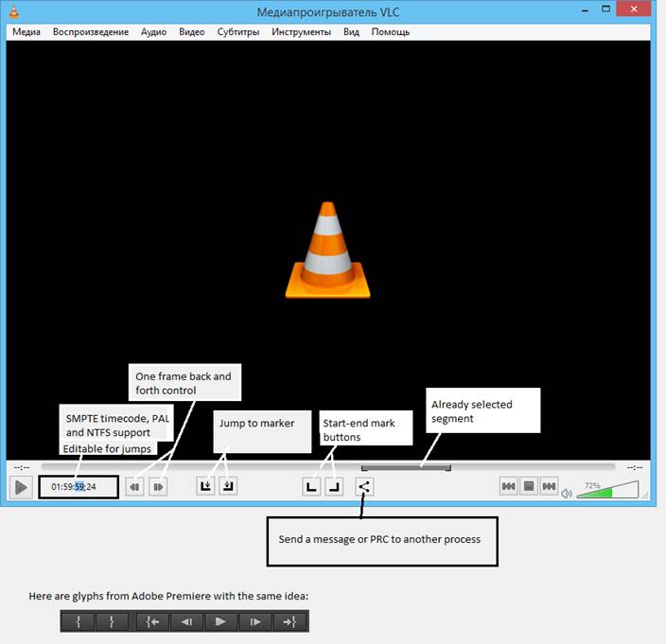Screen dimensions: 666x644
Task: Jump to the end marker
Action: point(228,486)
